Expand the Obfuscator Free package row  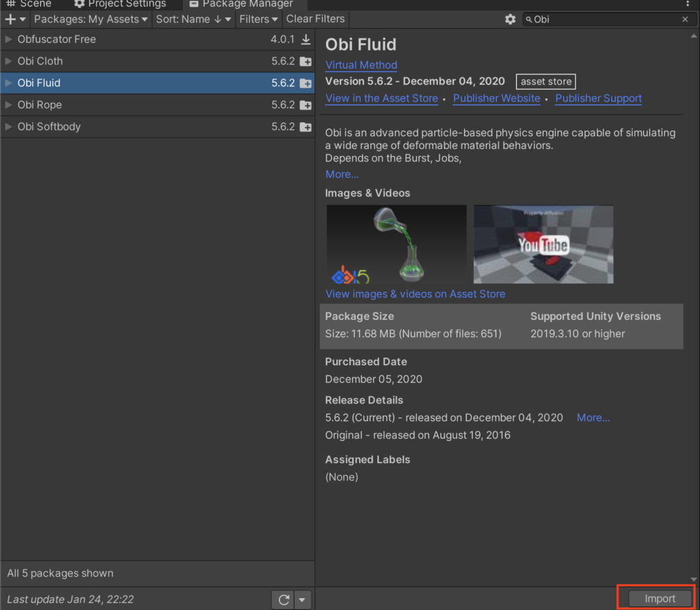tap(8, 39)
